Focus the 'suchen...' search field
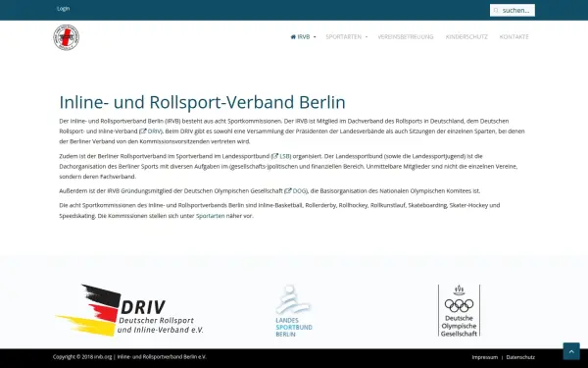 (513, 11)
